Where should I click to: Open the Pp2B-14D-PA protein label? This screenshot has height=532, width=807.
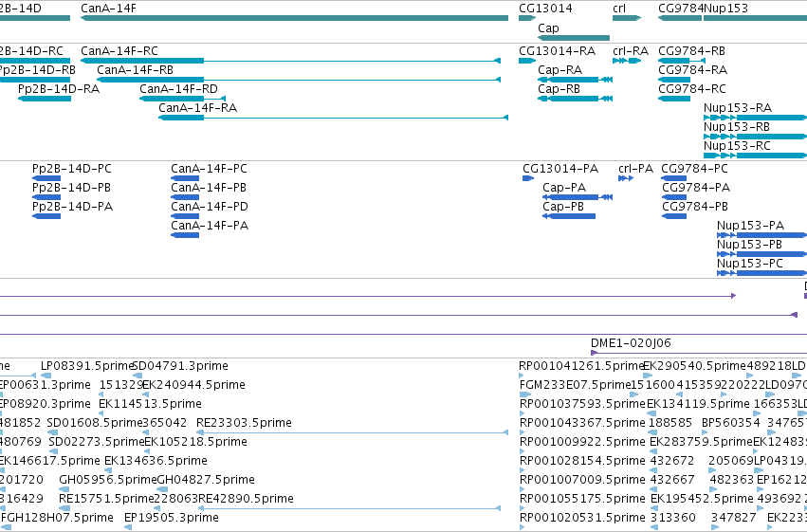click(x=73, y=207)
